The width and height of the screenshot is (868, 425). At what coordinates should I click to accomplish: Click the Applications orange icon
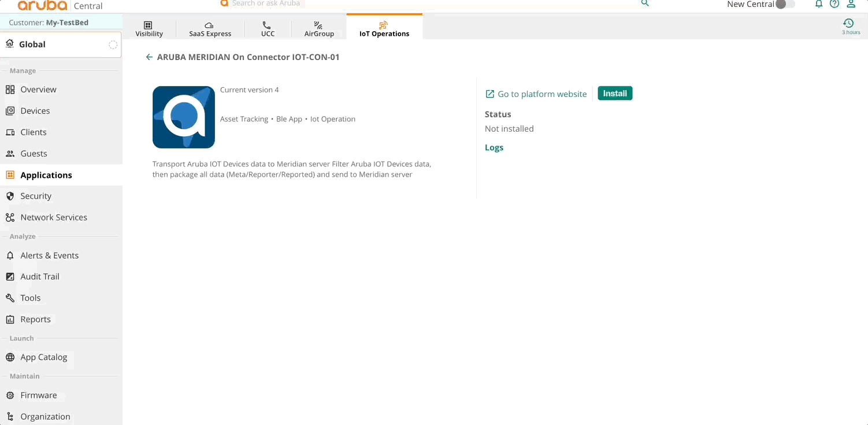click(x=10, y=175)
